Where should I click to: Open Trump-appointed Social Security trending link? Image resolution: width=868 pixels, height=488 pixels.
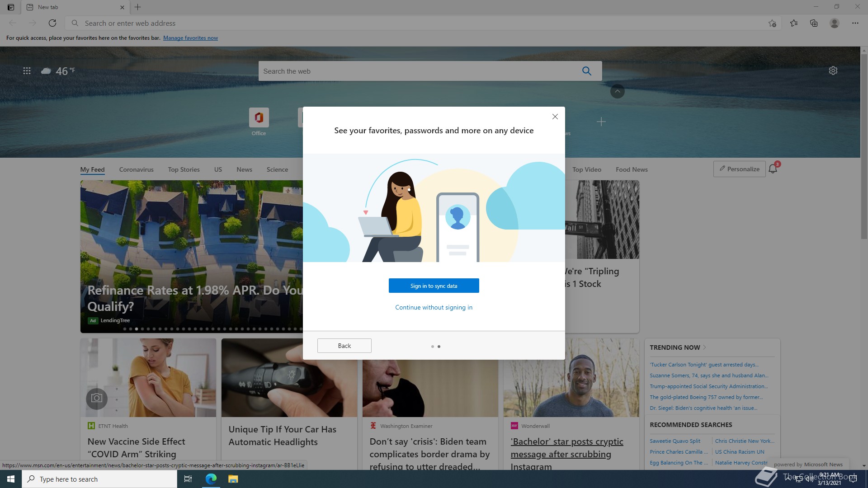click(709, 386)
